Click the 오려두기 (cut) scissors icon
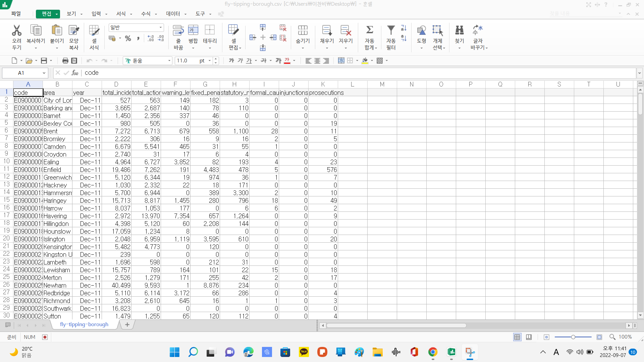The width and height of the screenshot is (644, 362). click(16, 31)
